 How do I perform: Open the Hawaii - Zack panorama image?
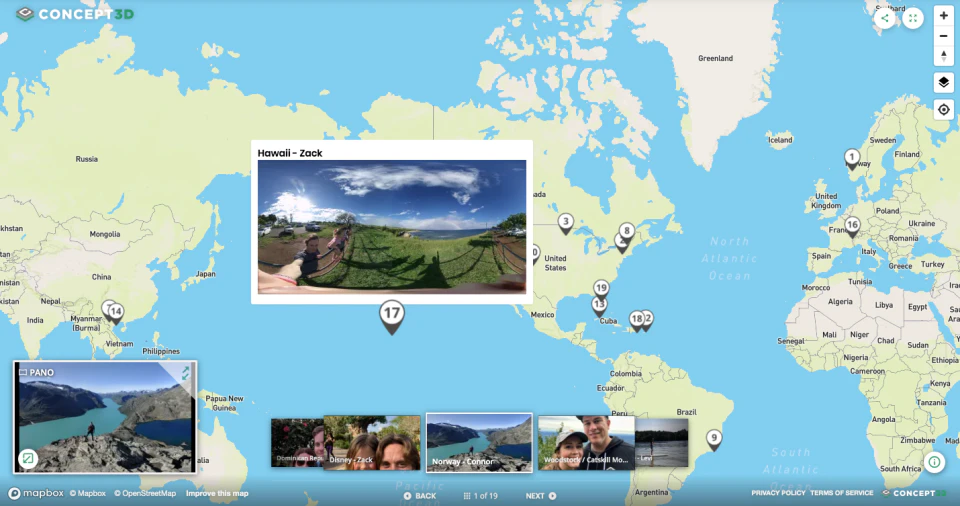[x=392, y=227]
